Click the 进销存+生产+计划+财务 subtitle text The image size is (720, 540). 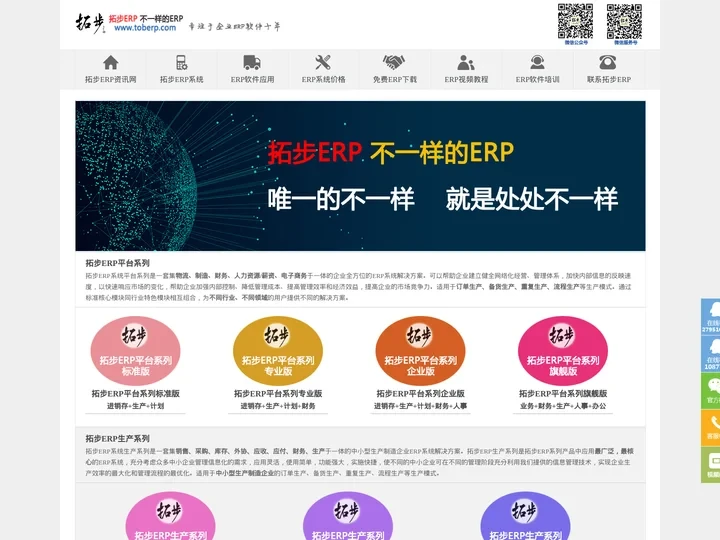(x=278, y=406)
